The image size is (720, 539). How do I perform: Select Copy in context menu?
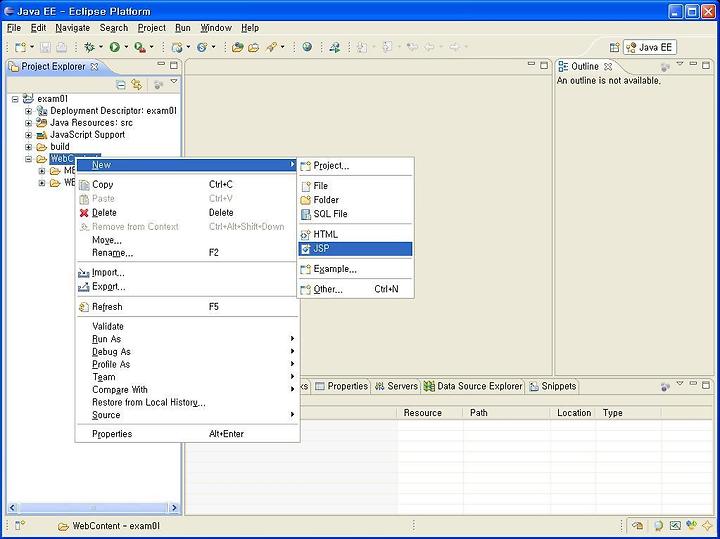[x=187, y=185]
